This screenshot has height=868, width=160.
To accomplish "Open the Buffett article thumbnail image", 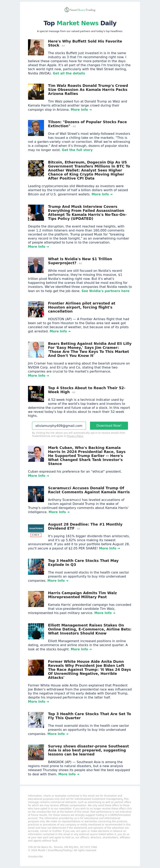I will coord(36,47).
